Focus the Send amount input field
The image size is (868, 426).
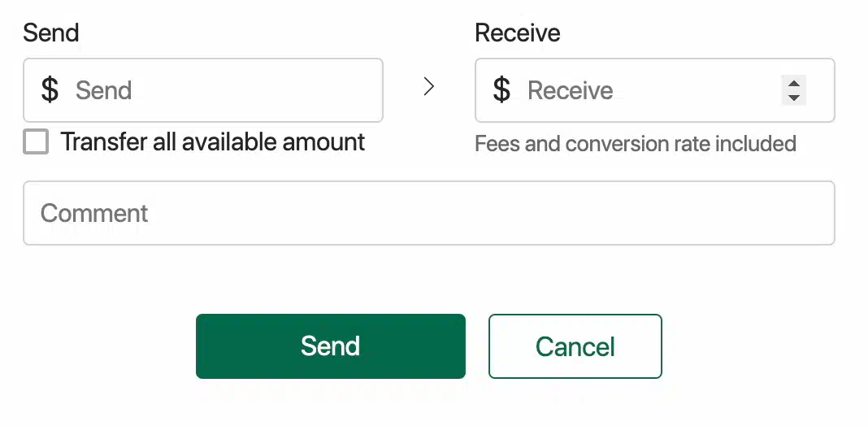pos(203,90)
